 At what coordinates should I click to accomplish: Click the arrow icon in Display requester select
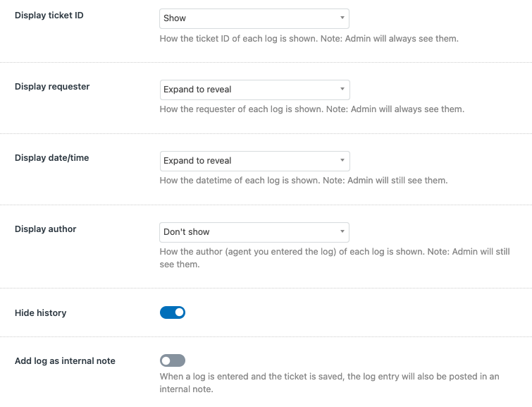pos(342,89)
